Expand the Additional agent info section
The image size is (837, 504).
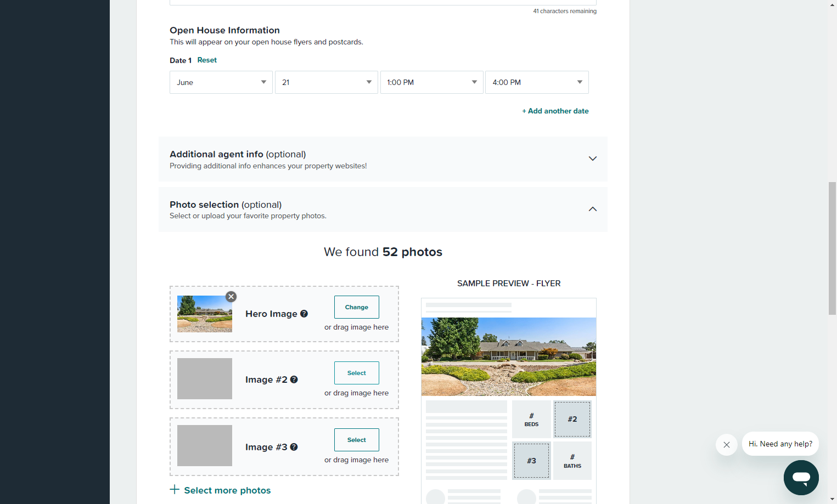point(383,159)
